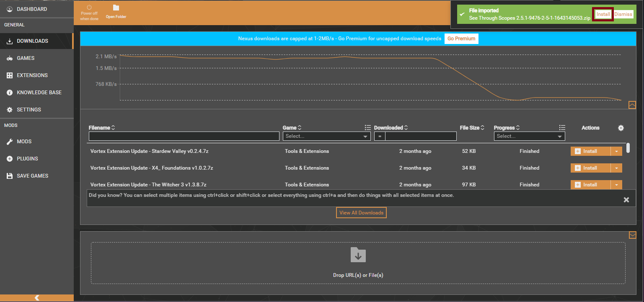Image resolution: width=644 pixels, height=302 pixels.
Task: Close the Did you know tip
Action: click(x=626, y=200)
